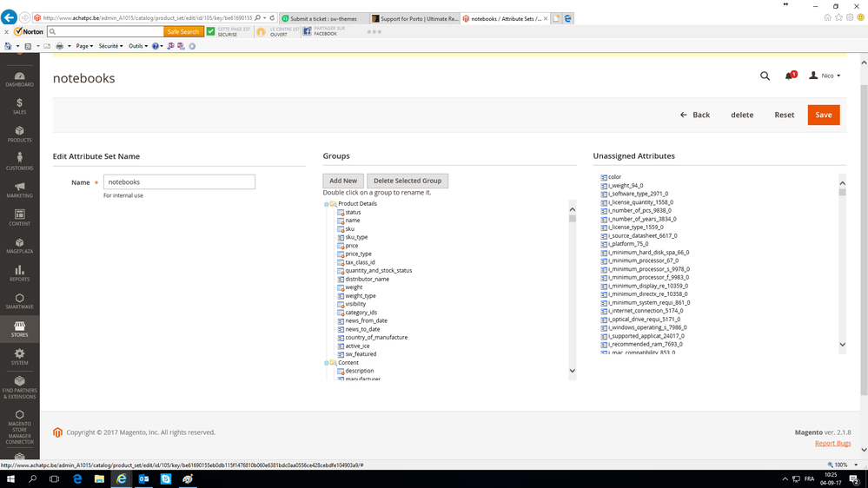
Task: Click Norton Safe Search button
Action: click(x=183, y=31)
